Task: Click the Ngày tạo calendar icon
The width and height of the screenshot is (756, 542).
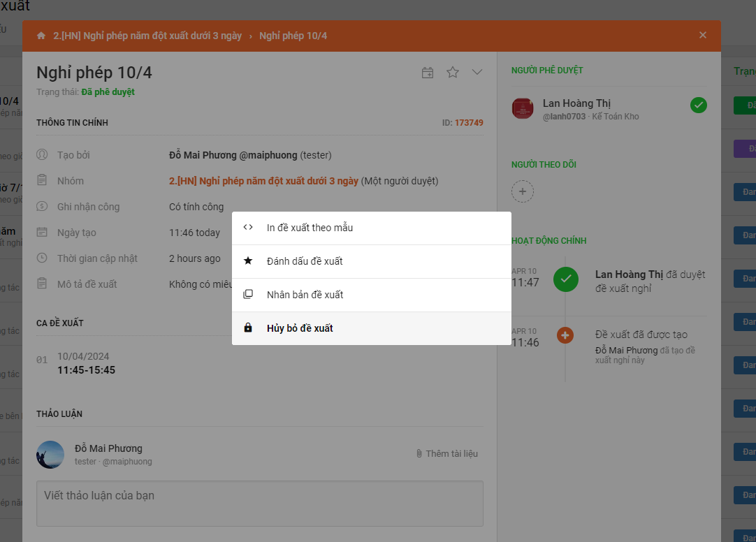Action: click(42, 232)
